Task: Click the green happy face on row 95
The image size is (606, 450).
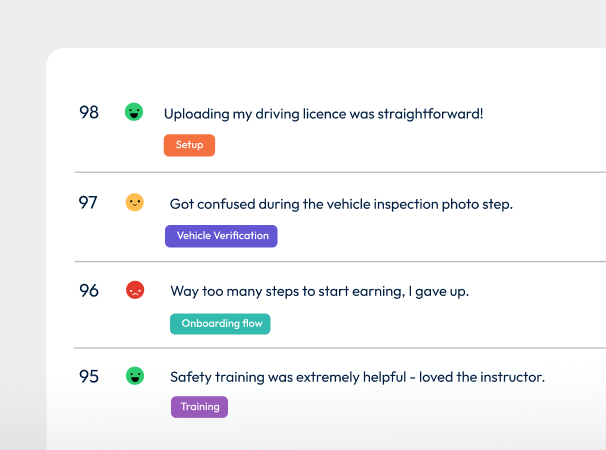Action: point(135,376)
